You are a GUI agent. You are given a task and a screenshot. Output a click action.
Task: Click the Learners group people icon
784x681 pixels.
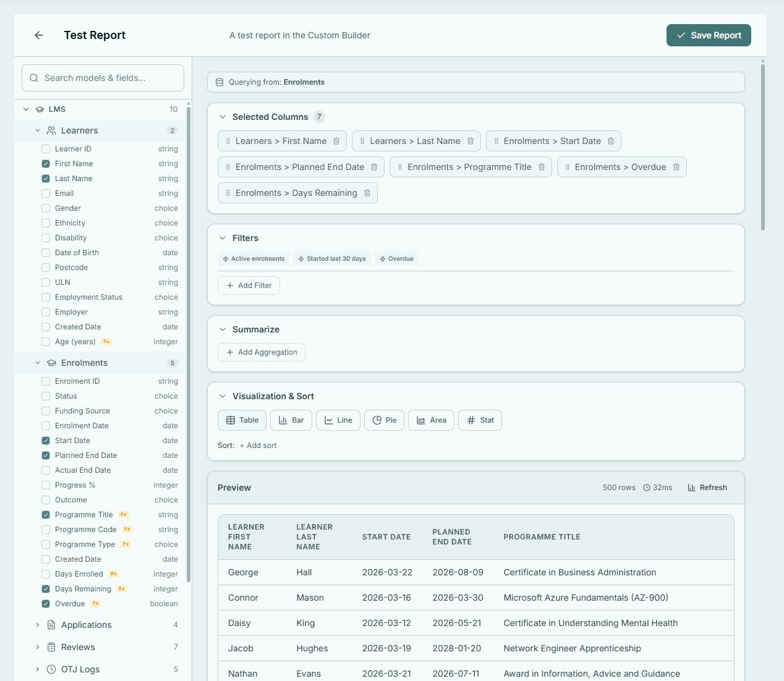(x=50, y=130)
